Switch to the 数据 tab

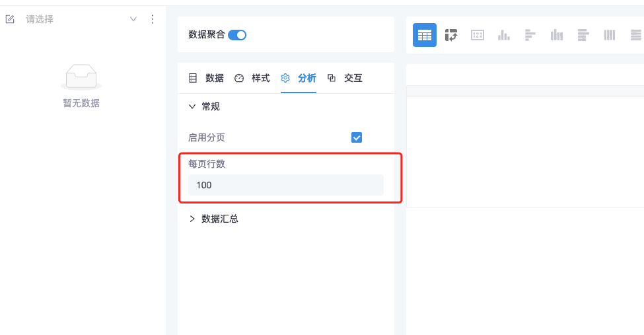(206, 78)
